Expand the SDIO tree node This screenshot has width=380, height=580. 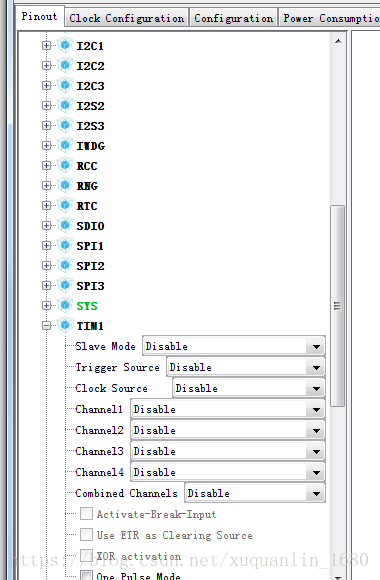tap(46, 225)
